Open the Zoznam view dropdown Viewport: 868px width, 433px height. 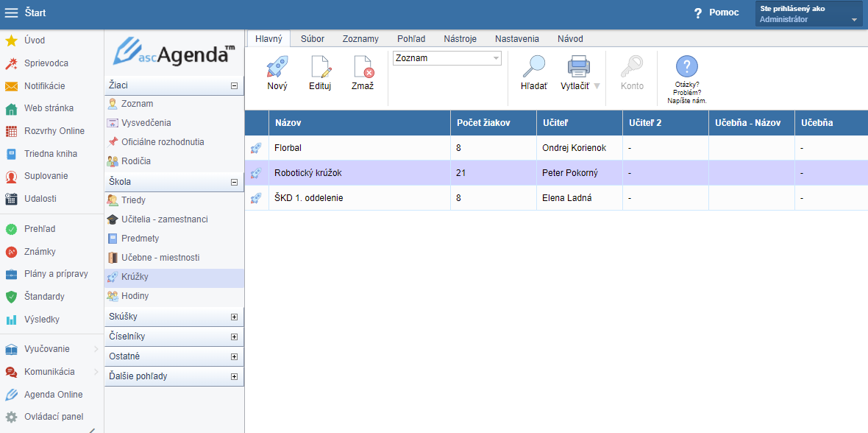coord(447,58)
